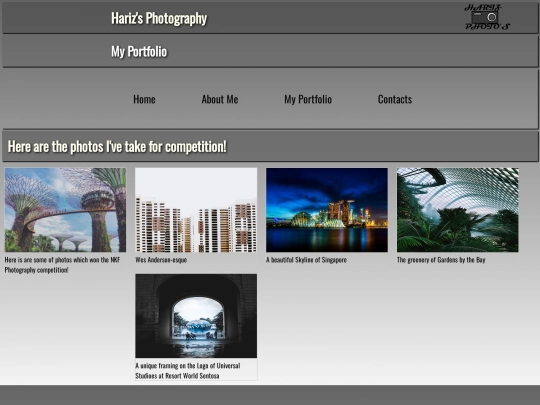540x405 pixels.
Task: View the Singapore skyline night photo
Action: point(327,210)
